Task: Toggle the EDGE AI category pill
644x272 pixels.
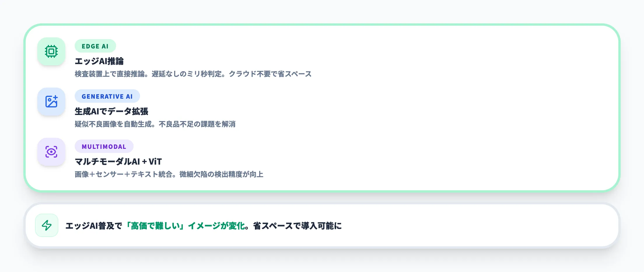Action: [95, 46]
